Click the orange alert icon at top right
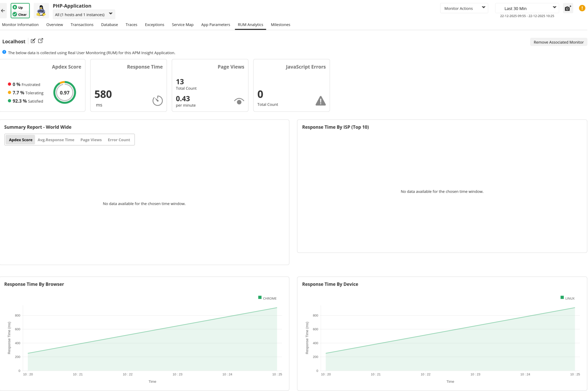The image size is (588, 391). click(x=582, y=8)
